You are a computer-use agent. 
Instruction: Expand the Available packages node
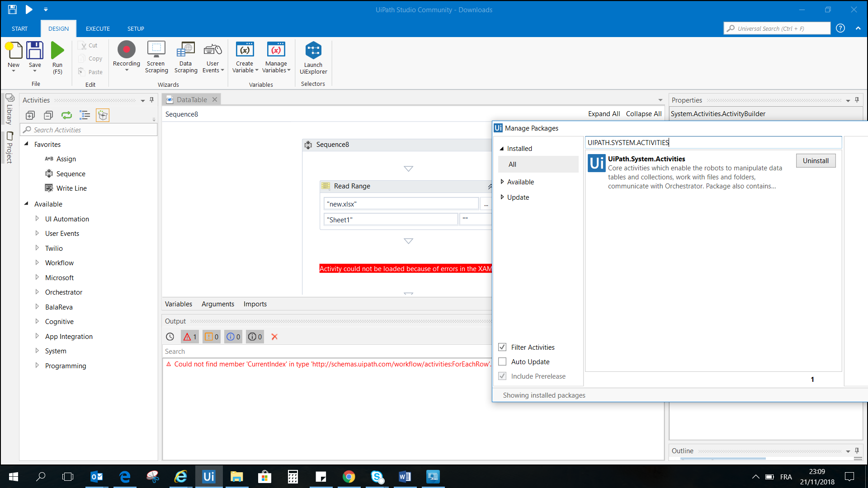(502, 182)
